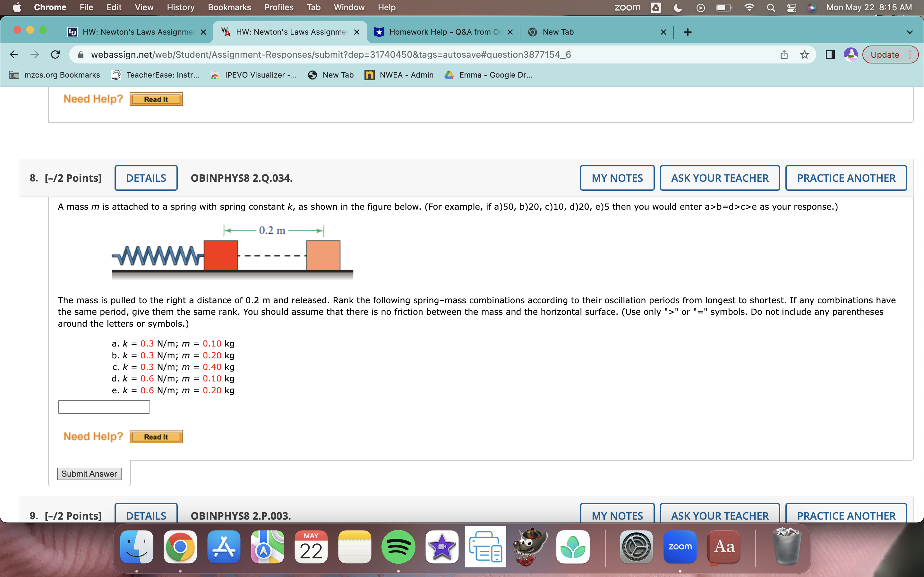Image resolution: width=924 pixels, height=577 pixels.
Task: Open Calendar showing May 22 in the Dock
Action: (311, 547)
